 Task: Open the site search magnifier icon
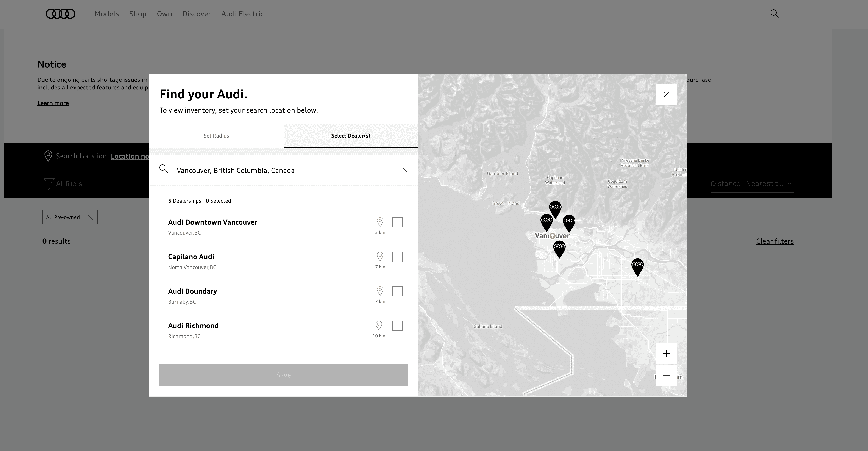775,14
